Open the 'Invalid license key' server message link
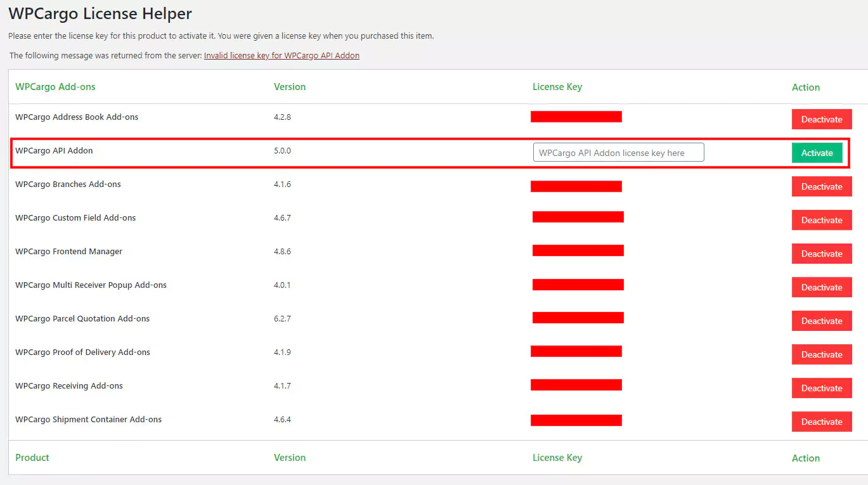868x485 pixels. click(x=282, y=56)
